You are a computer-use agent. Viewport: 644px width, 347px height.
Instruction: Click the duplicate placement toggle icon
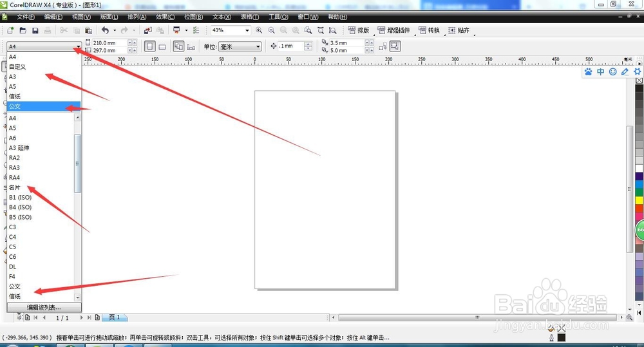click(383, 47)
